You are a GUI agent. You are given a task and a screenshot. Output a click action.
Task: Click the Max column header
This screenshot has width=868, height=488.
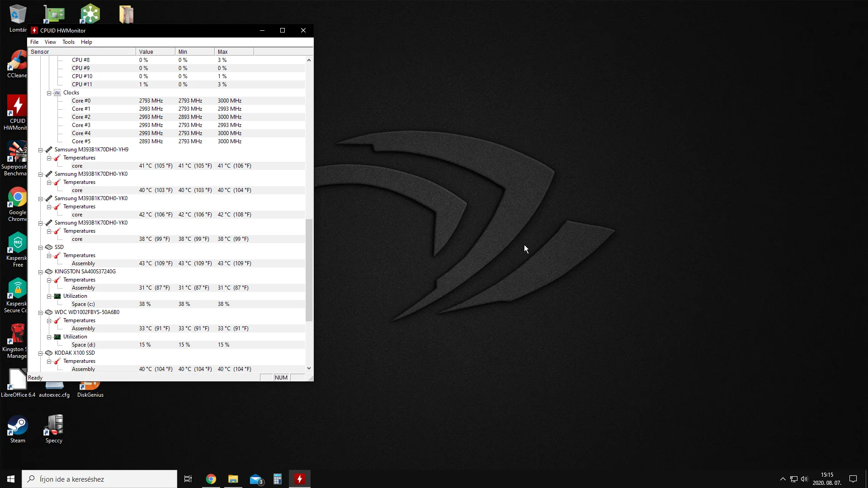point(234,52)
